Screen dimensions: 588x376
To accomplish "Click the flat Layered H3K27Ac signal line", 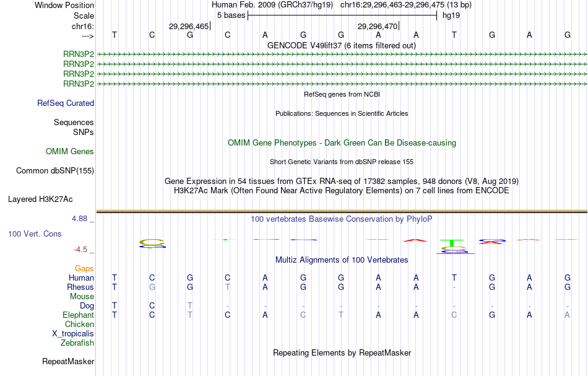I will [x=342, y=211].
